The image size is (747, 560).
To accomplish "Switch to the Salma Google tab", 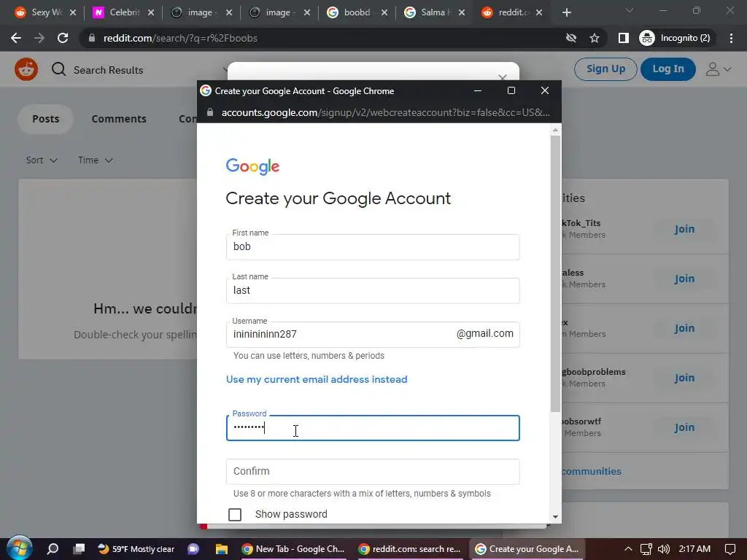I will pyautogui.click(x=435, y=12).
